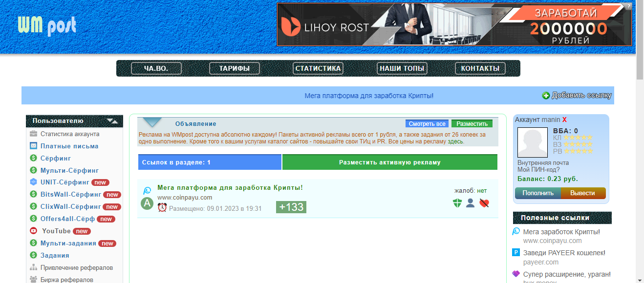Viewport: 644px width, 283px height.
Task: Open the ЧА.ВО. menu item
Action: tap(156, 68)
